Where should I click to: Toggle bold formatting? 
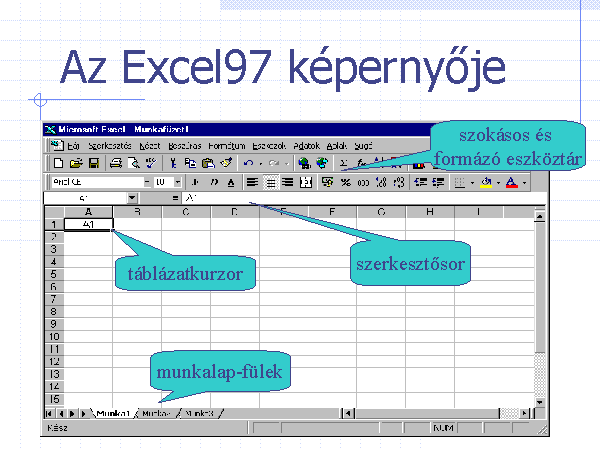point(195,183)
